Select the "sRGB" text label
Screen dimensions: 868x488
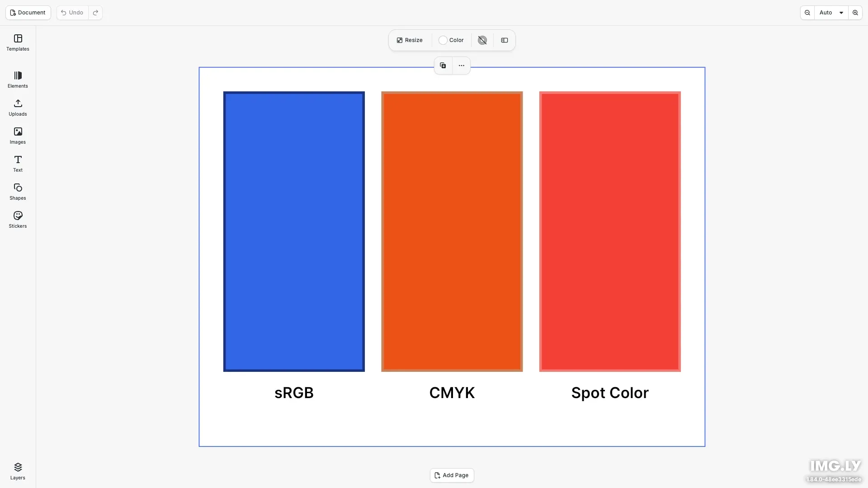click(x=294, y=393)
